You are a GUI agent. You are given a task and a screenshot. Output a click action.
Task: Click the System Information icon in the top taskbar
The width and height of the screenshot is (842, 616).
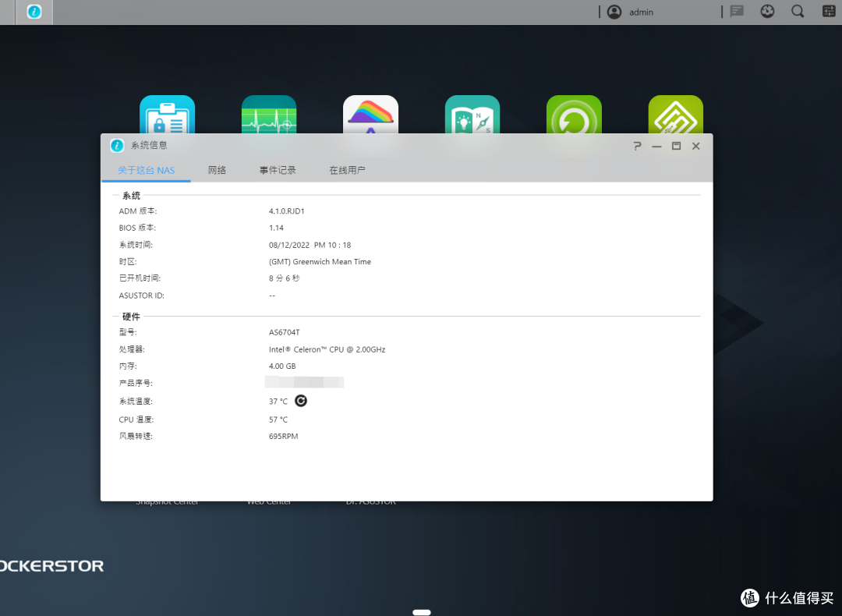[34, 12]
